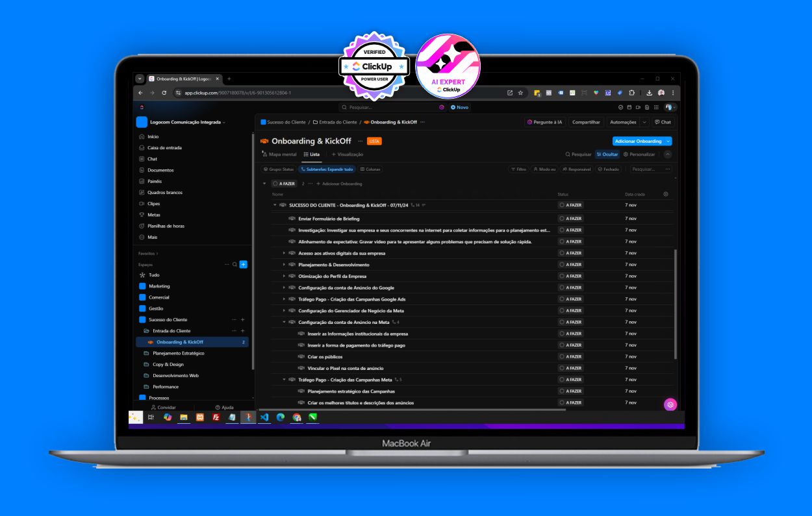Screen dimensions: 812x516
Task: Open File Explorer from the taskbar
Action: pos(184,417)
